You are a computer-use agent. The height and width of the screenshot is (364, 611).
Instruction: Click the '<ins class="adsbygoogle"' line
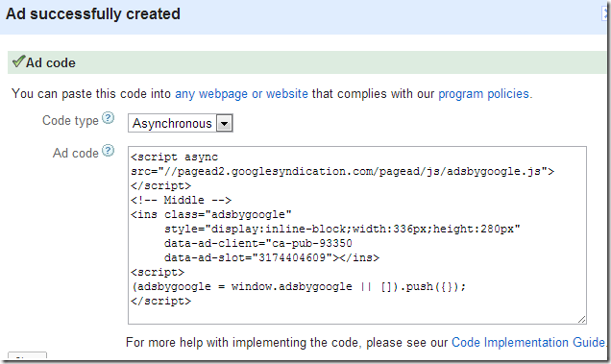211,214
